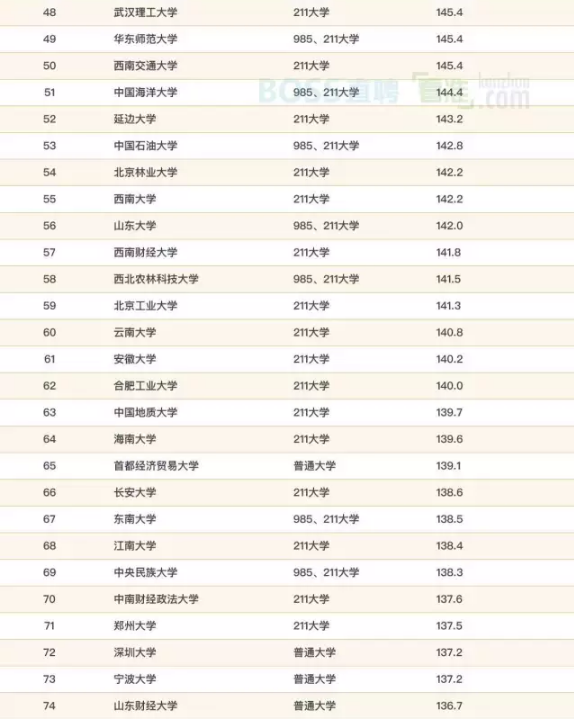574x719 pixels.
Task: Click the 武汉理工大学 row name
Action: click(x=145, y=12)
